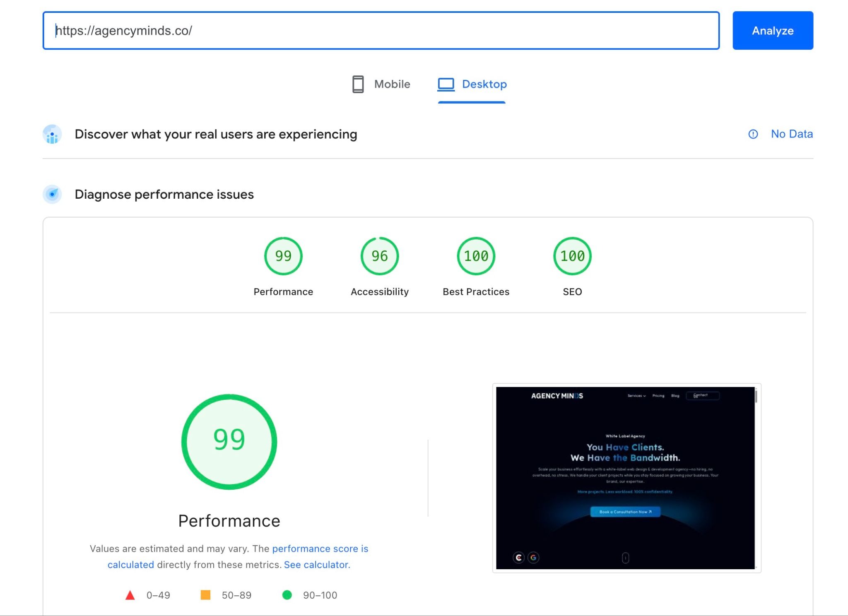
Task: Jump to Performance score gauge 99
Action: coord(283,256)
